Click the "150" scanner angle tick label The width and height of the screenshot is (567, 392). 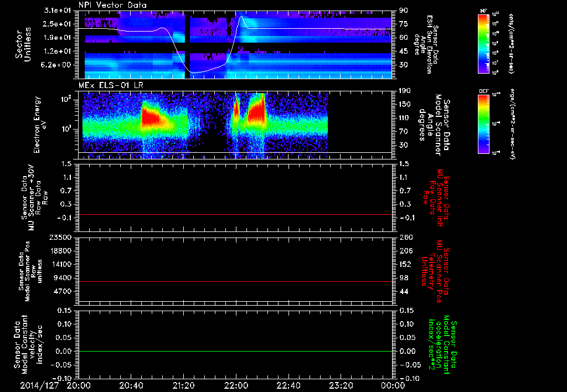405,105
